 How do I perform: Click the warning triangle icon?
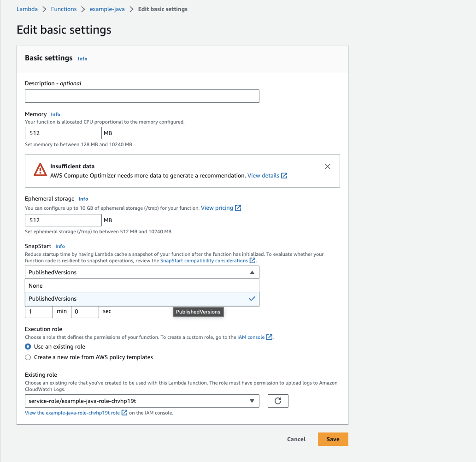tap(40, 170)
